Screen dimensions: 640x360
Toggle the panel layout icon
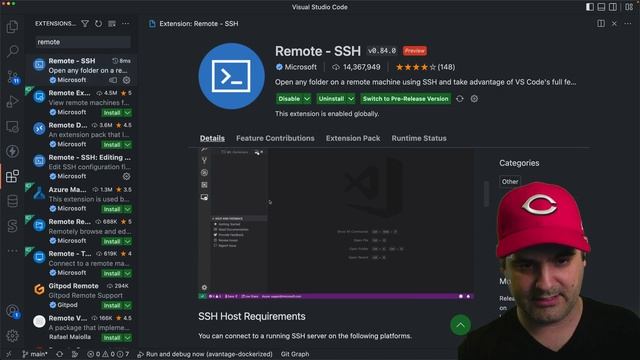coord(601,7)
